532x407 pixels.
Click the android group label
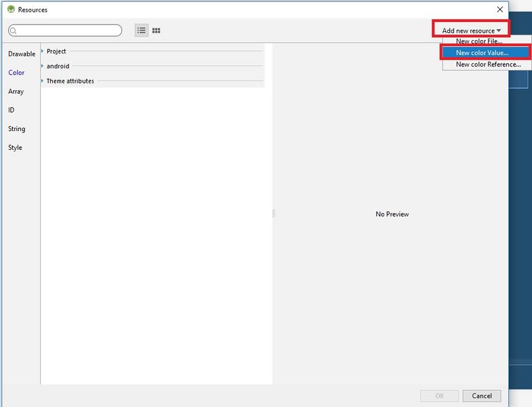tap(58, 66)
